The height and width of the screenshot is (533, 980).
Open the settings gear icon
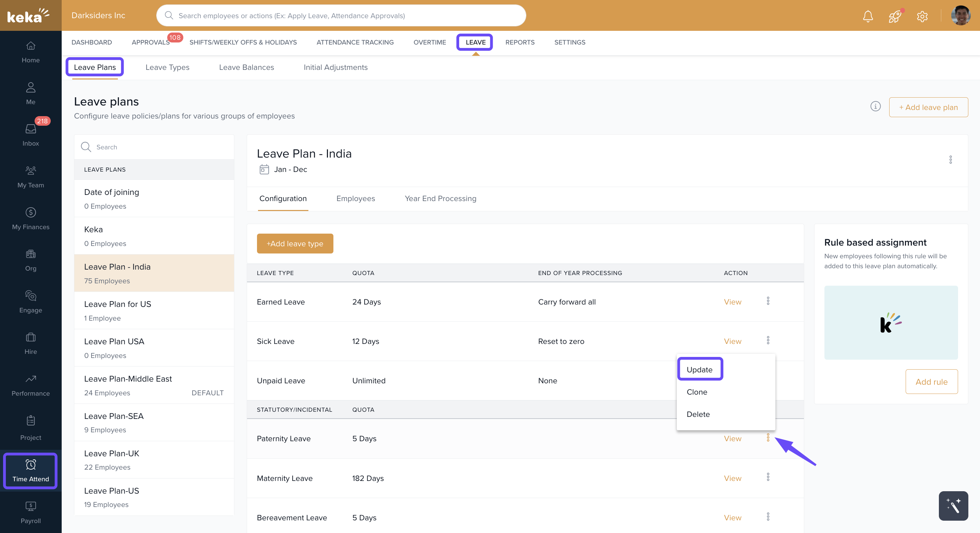click(x=922, y=16)
